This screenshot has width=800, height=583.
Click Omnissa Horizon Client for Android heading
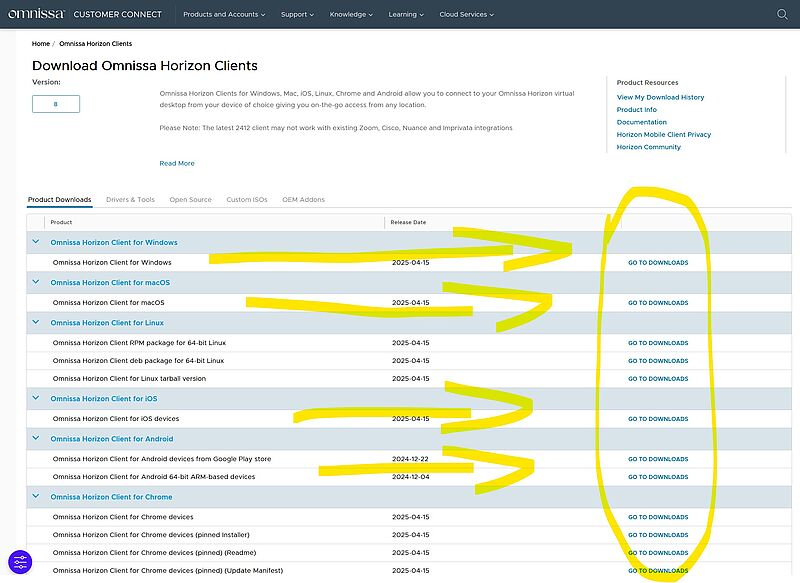[x=112, y=439]
